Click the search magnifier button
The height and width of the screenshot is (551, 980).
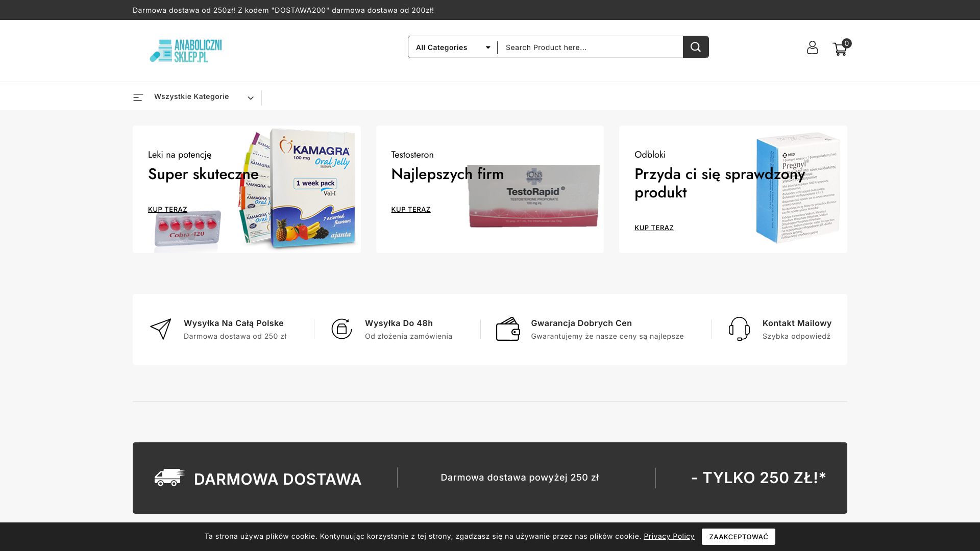pyautogui.click(x=696, y=47)
